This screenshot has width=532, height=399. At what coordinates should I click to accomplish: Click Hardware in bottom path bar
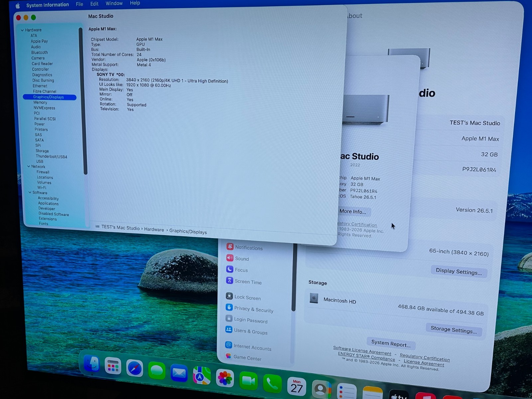coord(154,229)
